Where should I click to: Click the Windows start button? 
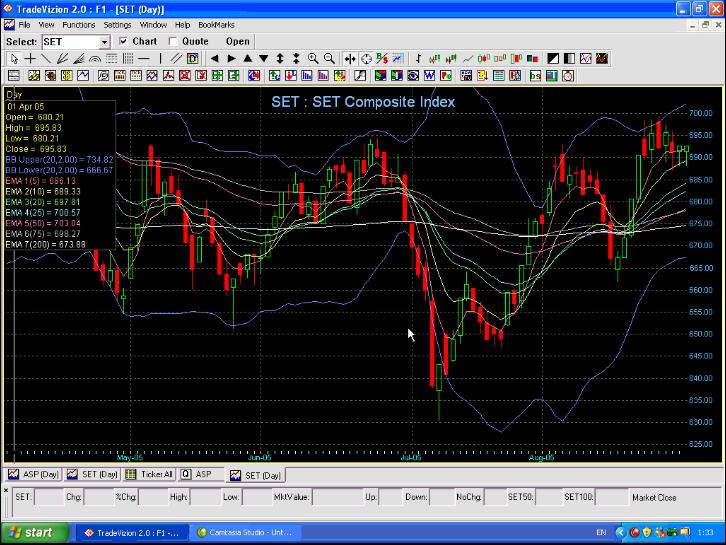point(34,532)
